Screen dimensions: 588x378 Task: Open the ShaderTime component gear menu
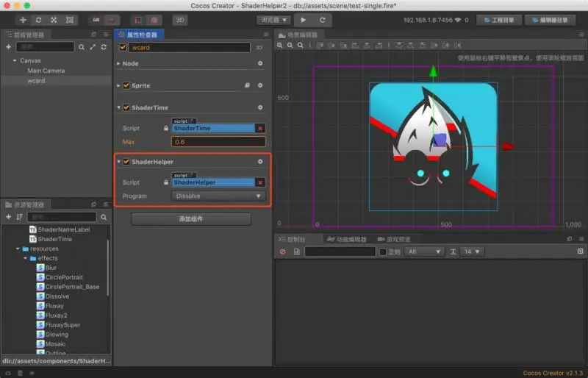[260, 107]
